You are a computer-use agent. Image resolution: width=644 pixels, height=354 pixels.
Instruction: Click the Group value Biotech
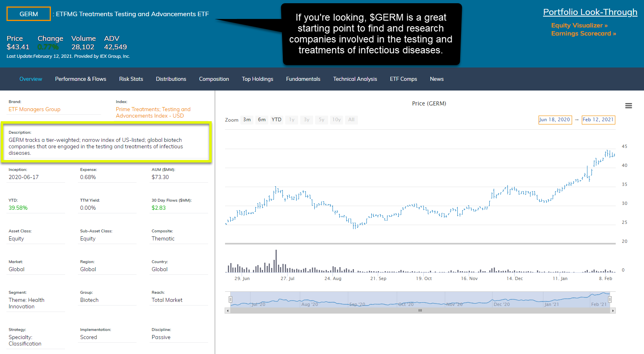(89, 300)
